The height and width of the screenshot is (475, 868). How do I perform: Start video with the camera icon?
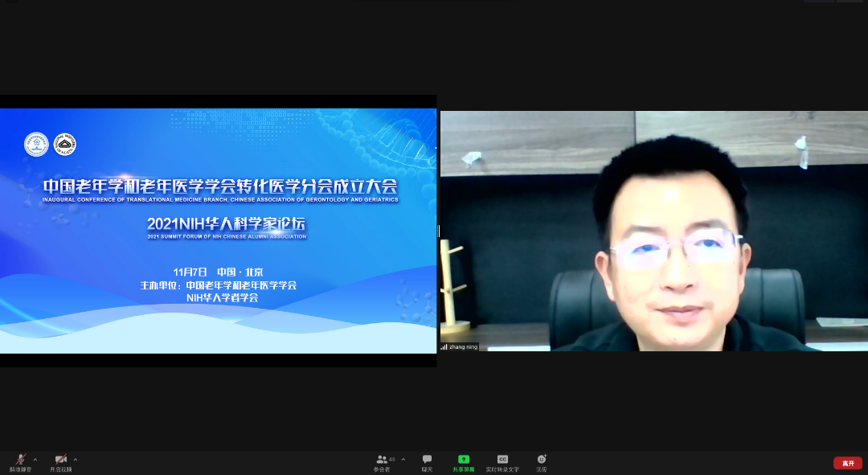(x=61, y=462)
